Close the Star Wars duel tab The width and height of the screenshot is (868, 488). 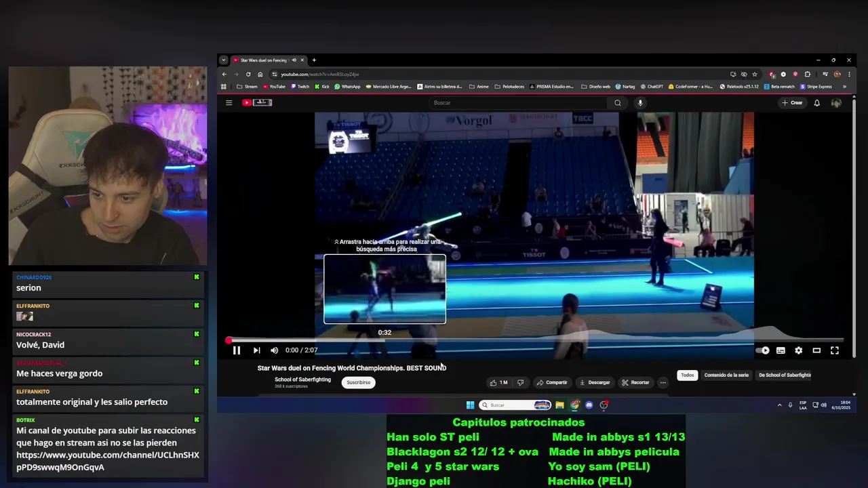tap(302, 60)
